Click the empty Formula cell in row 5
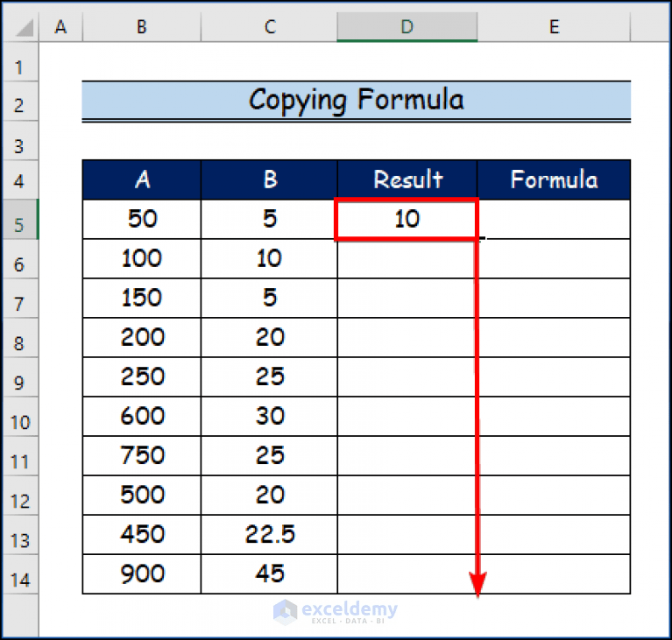 coord(554,220)
